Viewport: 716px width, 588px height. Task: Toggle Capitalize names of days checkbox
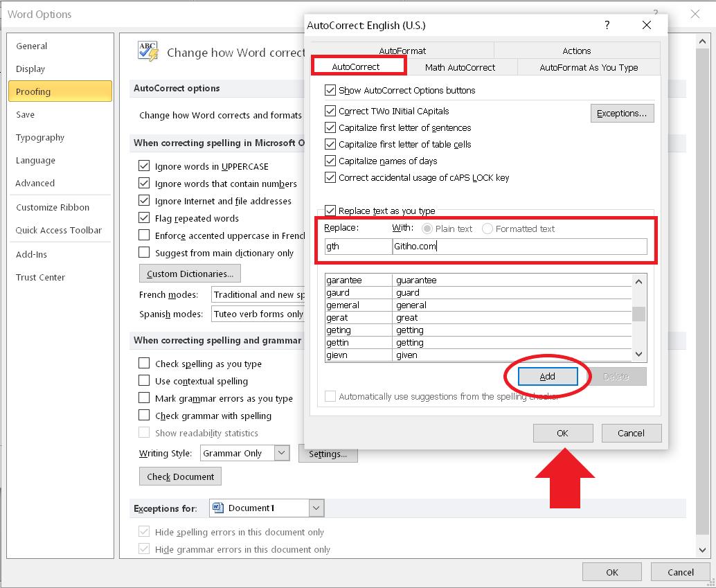[330, 161]
